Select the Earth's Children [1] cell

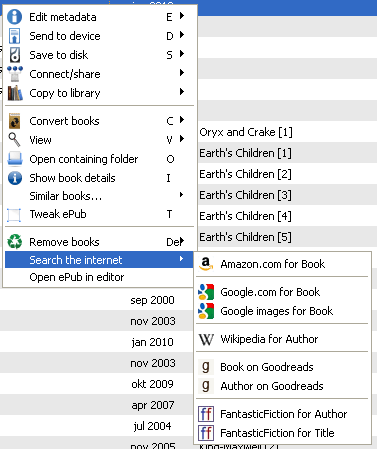click(x=245, y=153)
